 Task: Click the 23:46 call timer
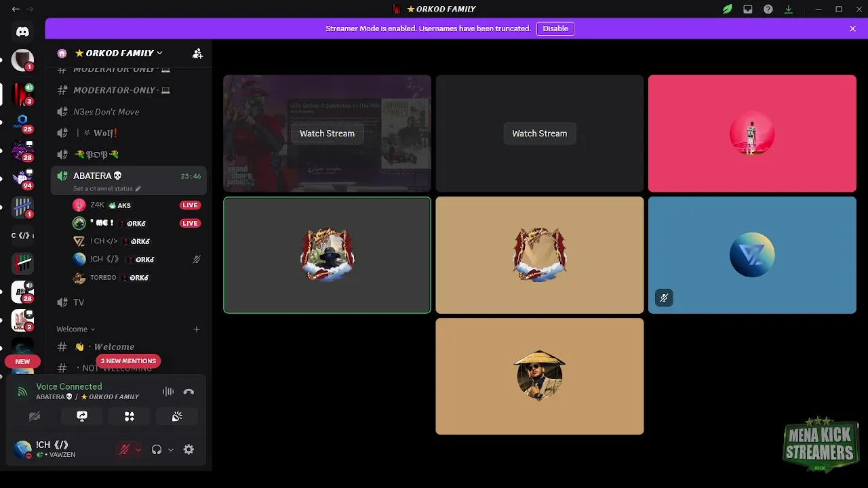(191, 176)
